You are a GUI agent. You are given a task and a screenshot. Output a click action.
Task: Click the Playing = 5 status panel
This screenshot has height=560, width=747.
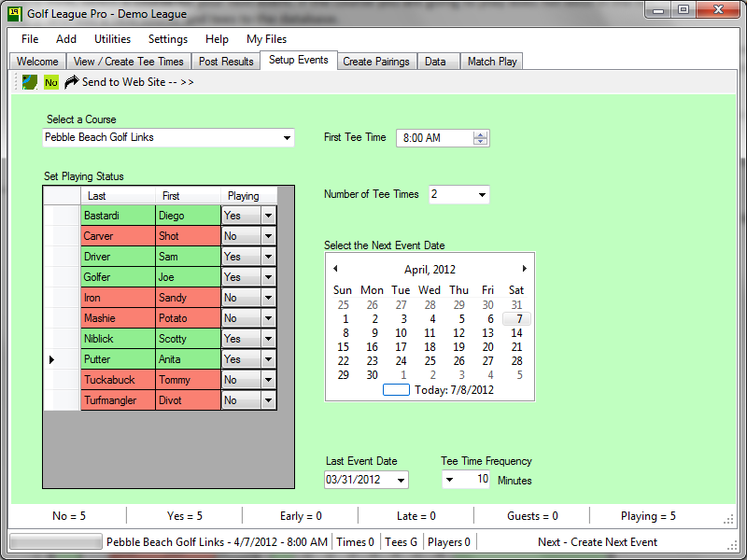[648, 516]
